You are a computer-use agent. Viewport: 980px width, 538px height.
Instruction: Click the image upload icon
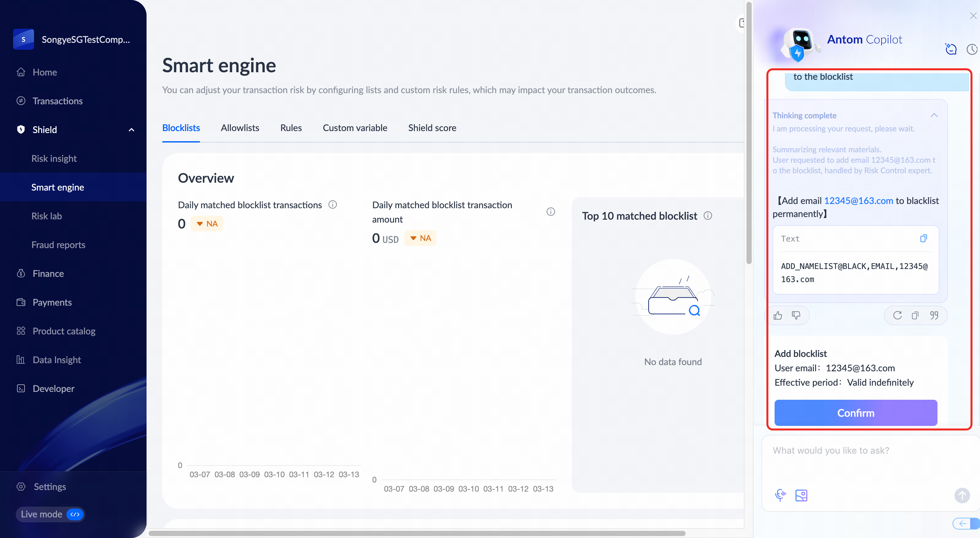[801, 495]
